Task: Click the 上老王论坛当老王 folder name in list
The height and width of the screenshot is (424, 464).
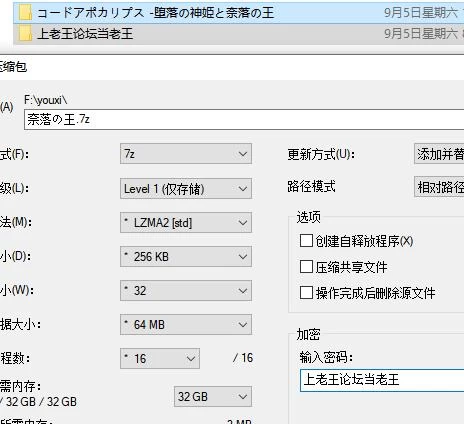Action: [x=85, y=34]
